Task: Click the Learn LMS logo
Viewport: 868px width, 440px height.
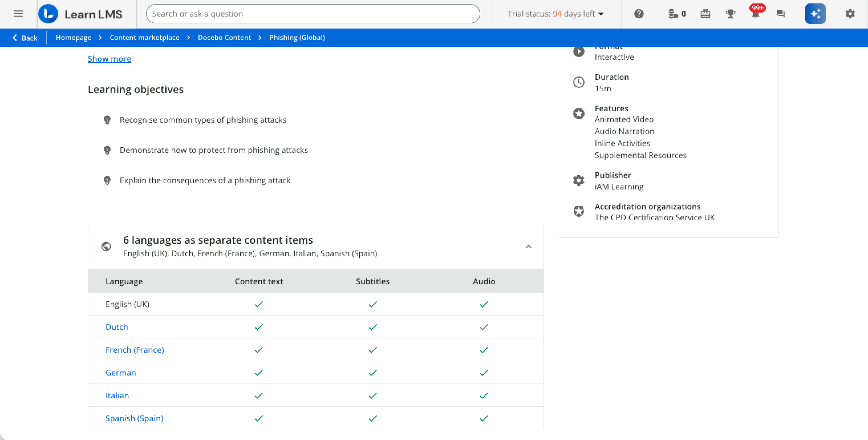Action: [81, 14]
